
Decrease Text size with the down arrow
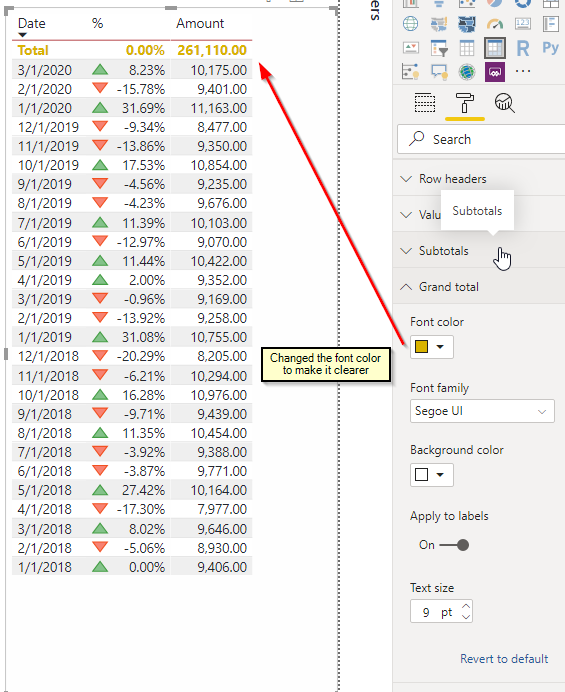coord(466,617)
